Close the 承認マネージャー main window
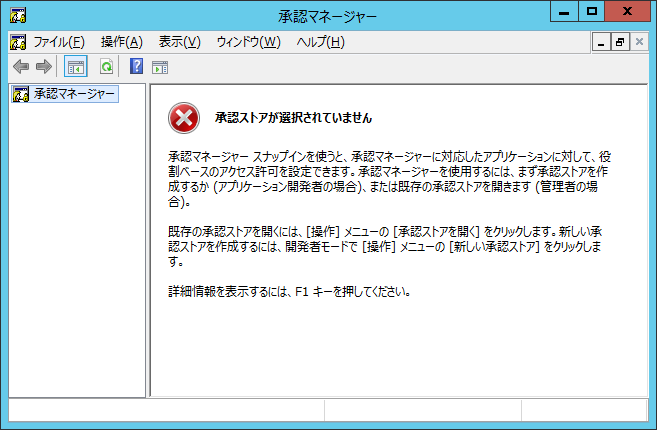This screenshot has height=430, width=657. pyautogui.click(x=627, y=11)
